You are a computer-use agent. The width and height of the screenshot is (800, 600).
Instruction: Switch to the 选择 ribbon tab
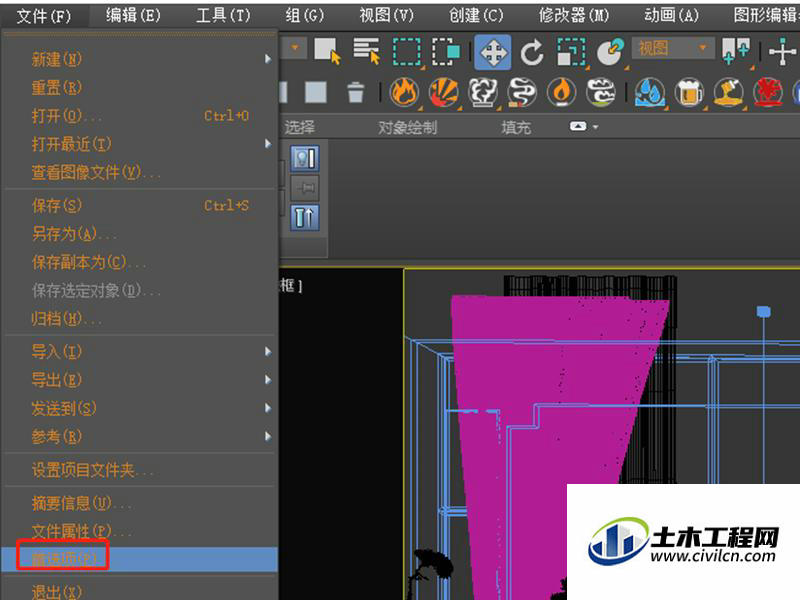(x=299, y=127)
